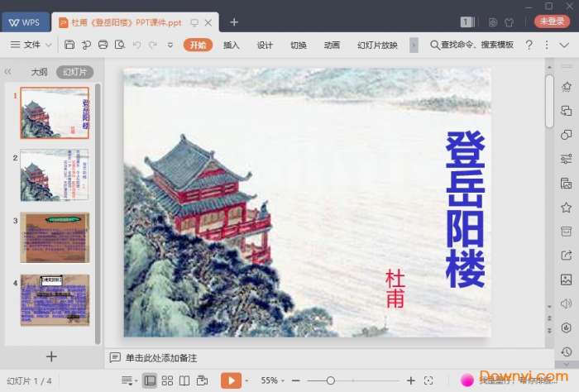This screenshot has width=579, height=392.
Task: Collapse the slide panel with double arrow
Action: 7,72
